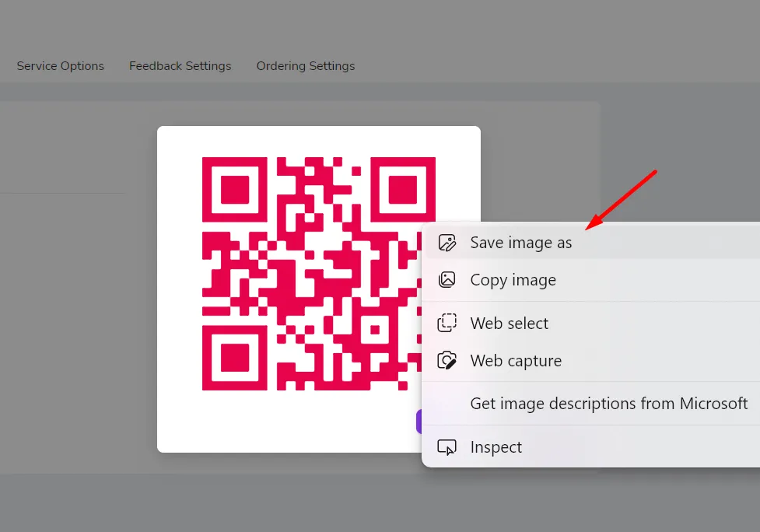The width and height of the screenshot is (760, 532).
Task: Select Copy image in context menu
Action: click(x=592, y=279)
